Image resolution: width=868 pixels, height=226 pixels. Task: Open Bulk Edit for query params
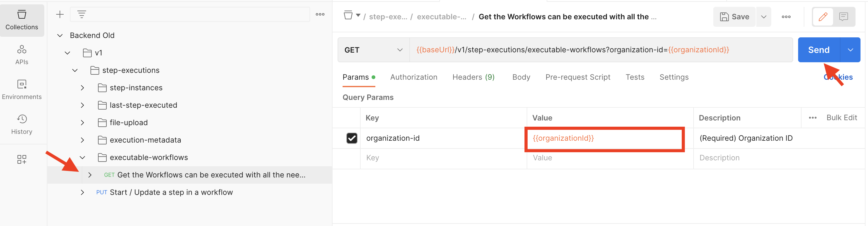[842, 118]
